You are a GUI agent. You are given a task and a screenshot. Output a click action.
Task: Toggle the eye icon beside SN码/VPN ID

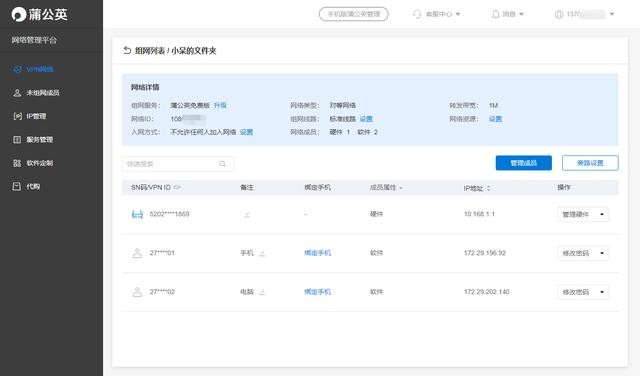click(177, 187)
